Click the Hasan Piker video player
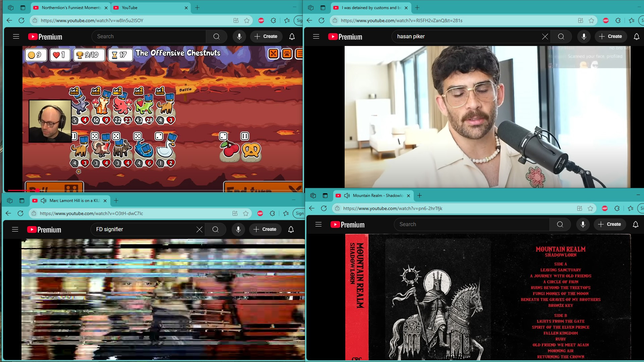This screenshot has width=644, height=362. click(x=487, y=117)
